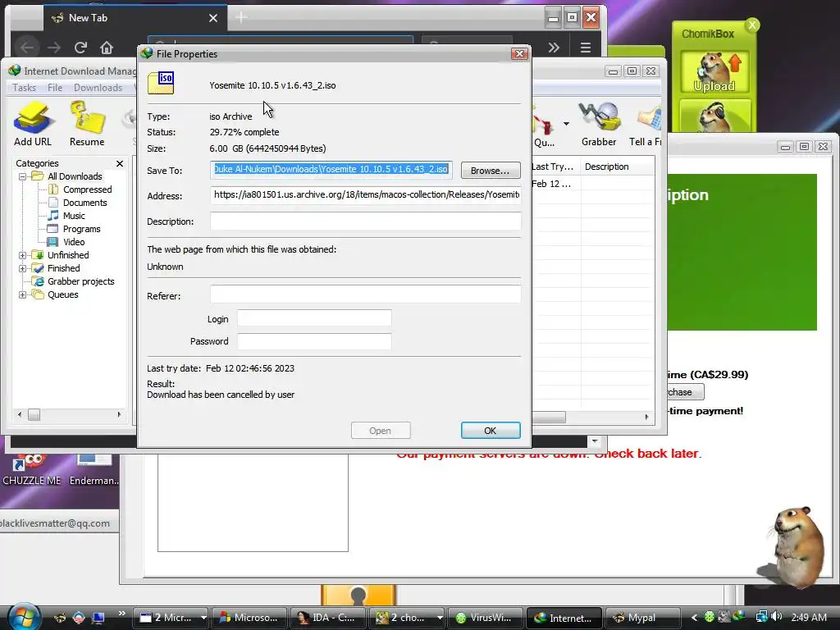Close the Categories panel
Screen dimensions: 840x630
pos(120,163)
